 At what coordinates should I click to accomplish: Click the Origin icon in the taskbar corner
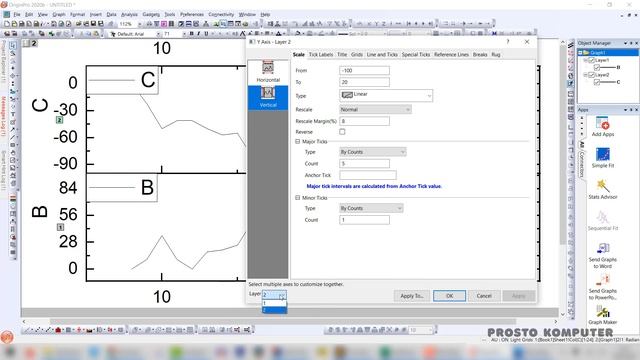click(7, 337)
